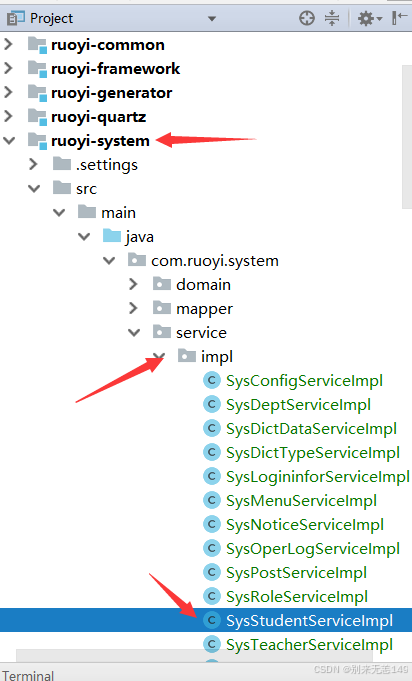
Task: Click the locate-in-tree crosshair icon
Action: click(x=307, y=18)
